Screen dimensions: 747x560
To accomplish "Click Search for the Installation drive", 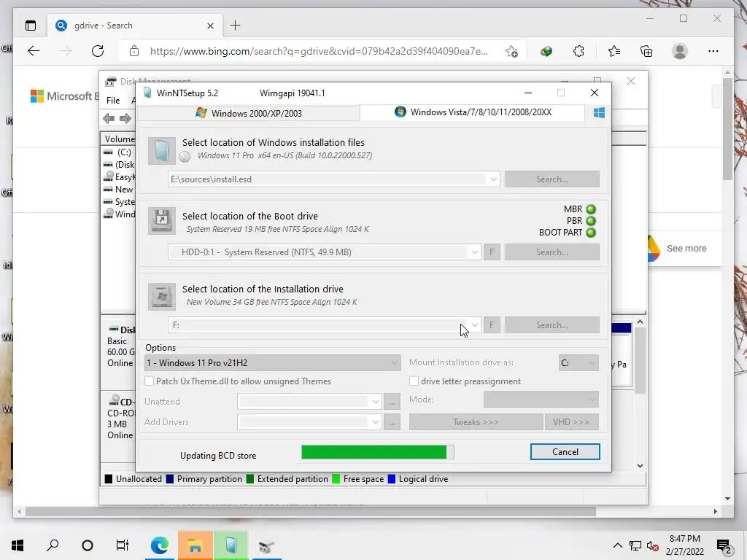I will click(x=551, y=324).
